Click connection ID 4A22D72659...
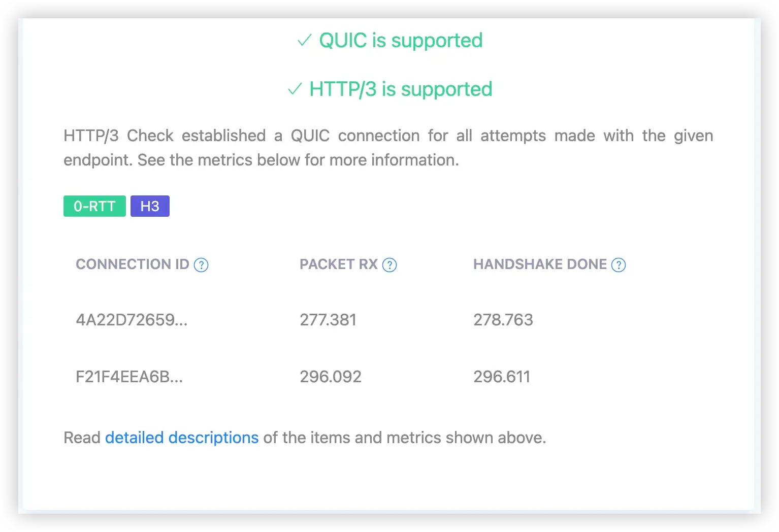The image size is (779, 532). click(132, 320)
